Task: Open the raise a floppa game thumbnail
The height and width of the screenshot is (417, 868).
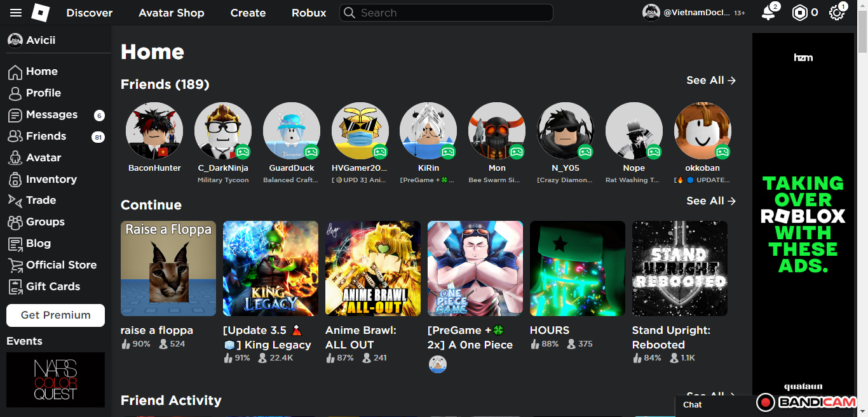Action: click(168, 268)
